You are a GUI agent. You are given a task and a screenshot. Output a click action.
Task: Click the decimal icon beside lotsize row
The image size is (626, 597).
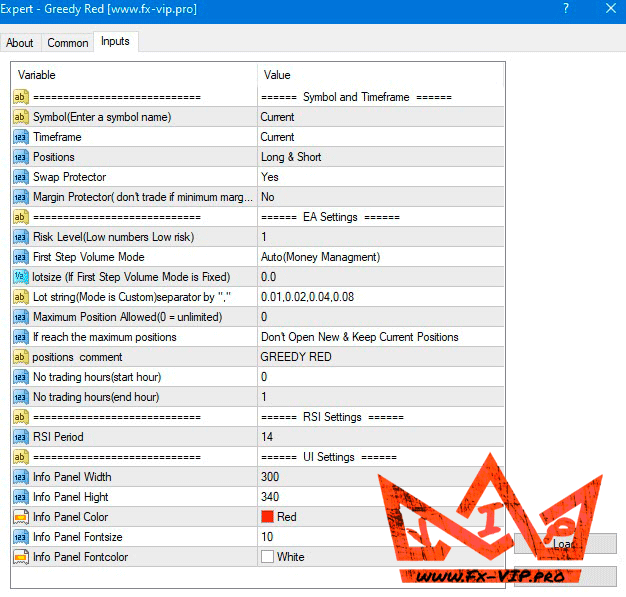[x=20, y=277]
